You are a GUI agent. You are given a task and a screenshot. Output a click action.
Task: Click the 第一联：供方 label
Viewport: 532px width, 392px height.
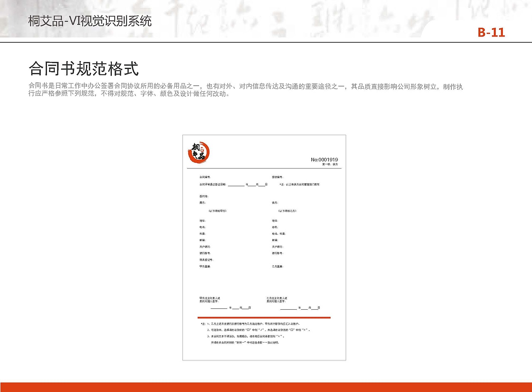[x=330, y=165]
